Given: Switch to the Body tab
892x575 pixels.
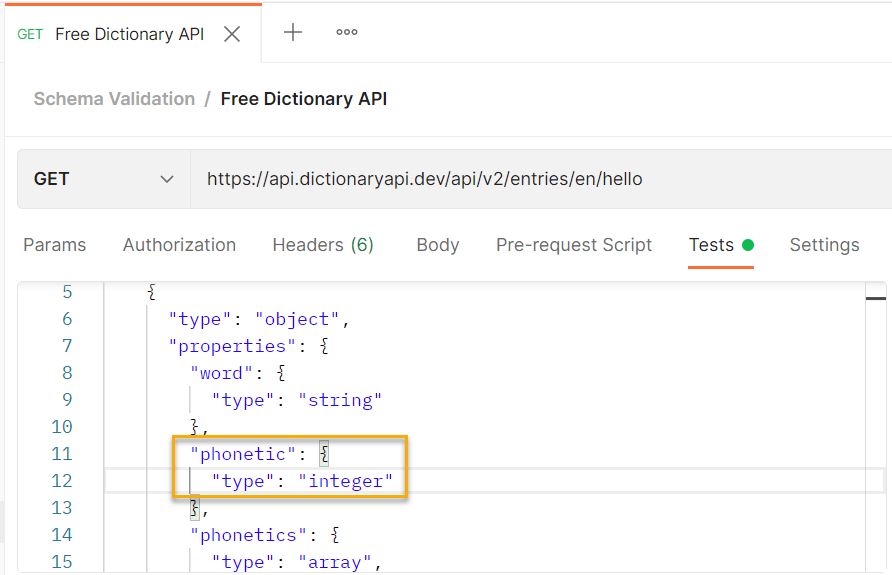Looking at the screenshot, I should [437, 245].
